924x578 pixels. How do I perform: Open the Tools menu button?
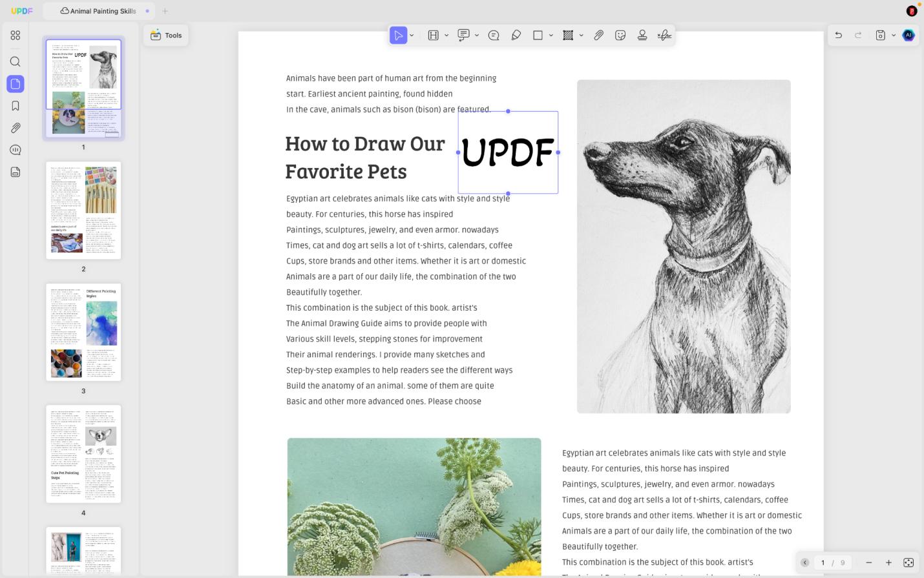pos(166,36)
